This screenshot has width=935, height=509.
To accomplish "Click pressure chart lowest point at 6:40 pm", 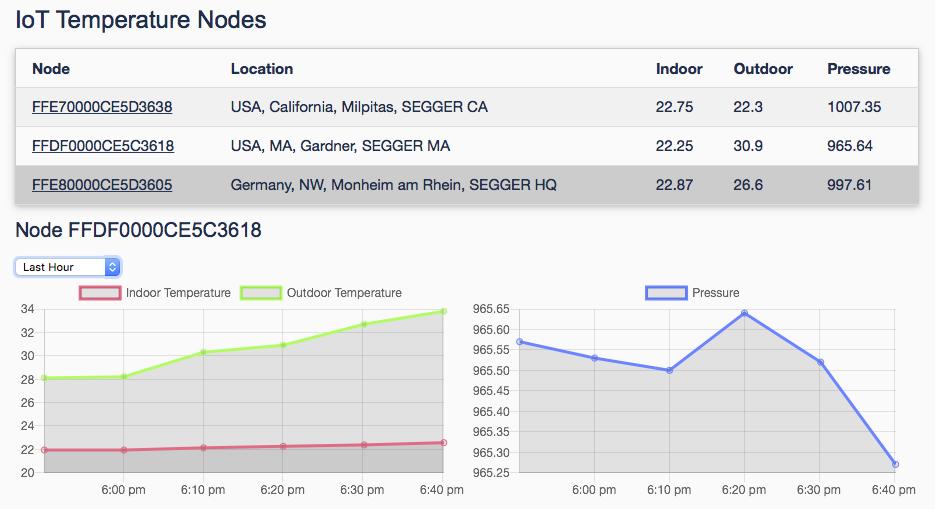I will [x=895, y=464].
